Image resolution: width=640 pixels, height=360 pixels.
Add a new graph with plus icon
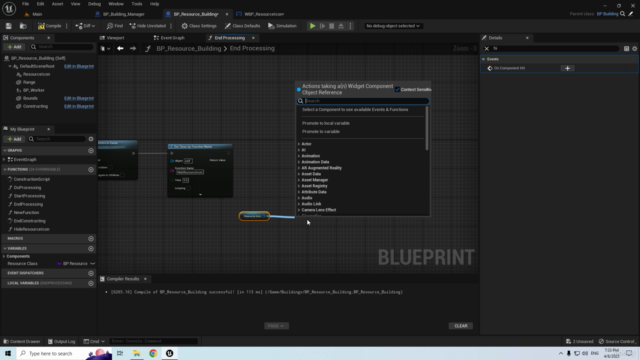[91, 151]
